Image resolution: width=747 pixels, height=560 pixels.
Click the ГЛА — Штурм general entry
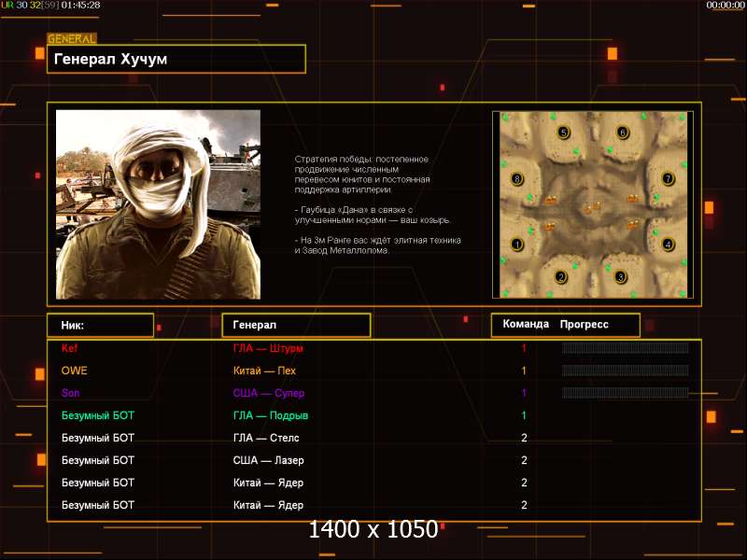point(268,348)
